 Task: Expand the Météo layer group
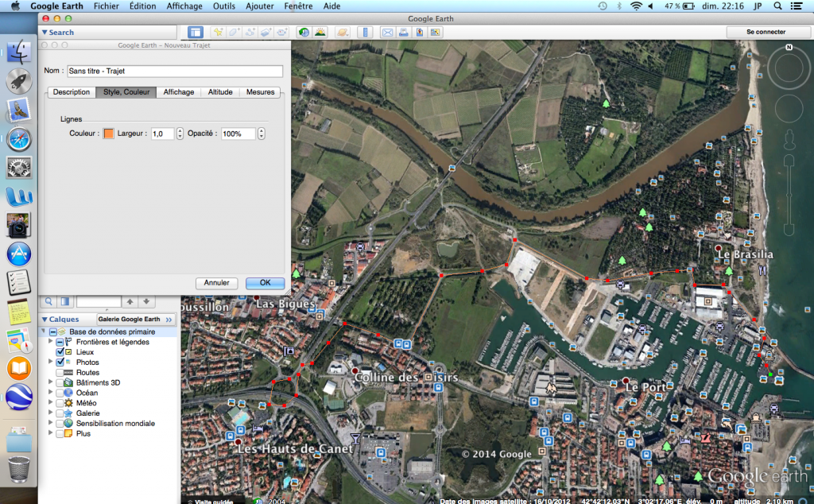pyautogui.click(x=52, y=403)
